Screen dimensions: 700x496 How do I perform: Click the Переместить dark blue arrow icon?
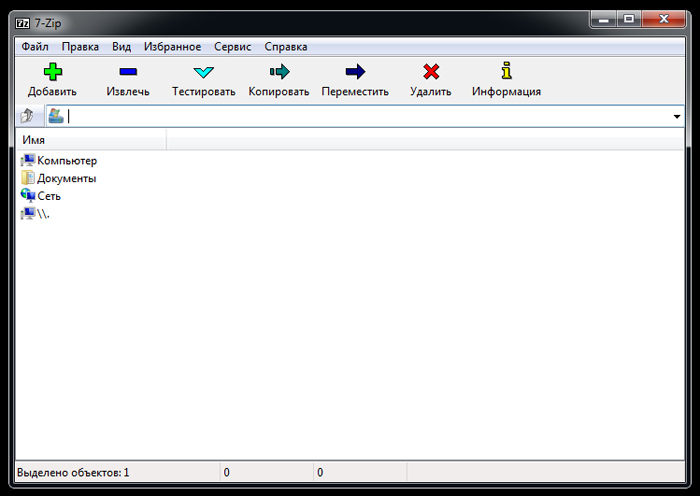coord(355,71)
